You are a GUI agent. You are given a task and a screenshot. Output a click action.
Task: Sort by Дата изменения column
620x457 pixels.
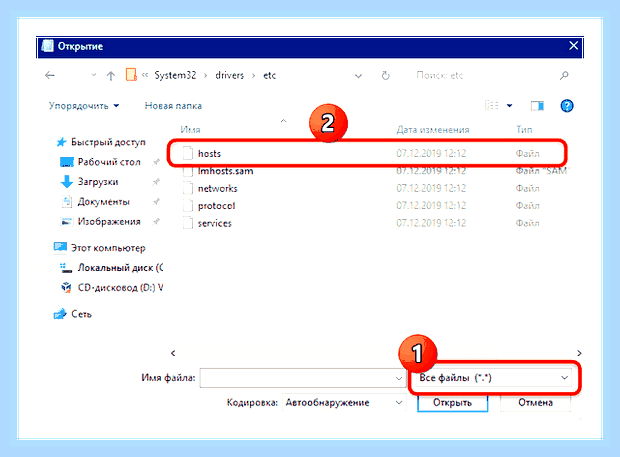(433, 130)
